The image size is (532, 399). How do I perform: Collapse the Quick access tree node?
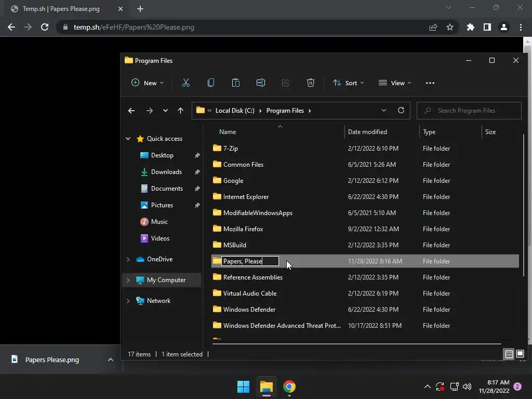[x=128, y=138]
